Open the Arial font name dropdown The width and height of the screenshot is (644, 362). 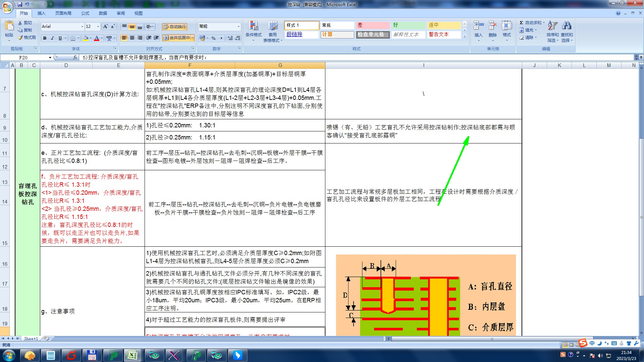[x=82, y=26]
